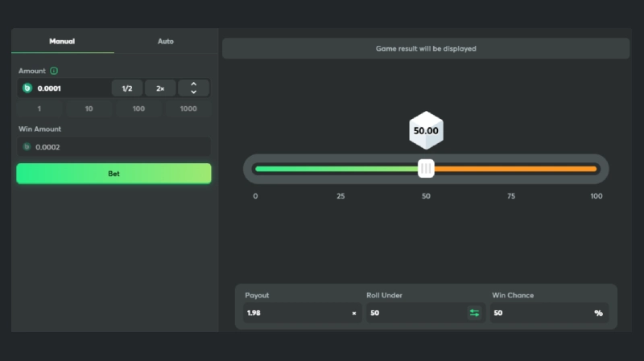
Task: Choose the 10 preset amount
Action: [x=89, y=109]
